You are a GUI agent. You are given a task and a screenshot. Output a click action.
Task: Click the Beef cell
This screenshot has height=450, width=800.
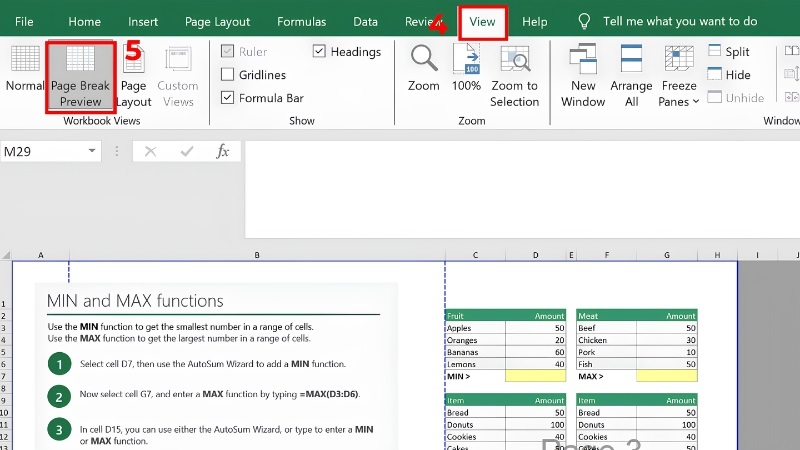tap(606, 328)
